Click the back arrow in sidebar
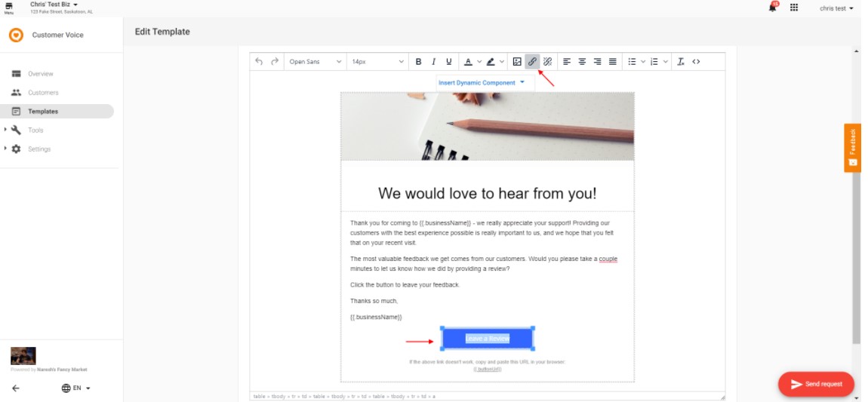This screenshot has height=402, width=868. 16,388
